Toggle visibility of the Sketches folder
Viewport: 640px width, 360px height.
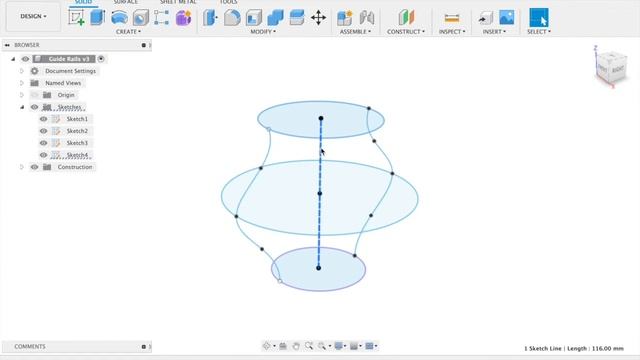click(34, 107)
